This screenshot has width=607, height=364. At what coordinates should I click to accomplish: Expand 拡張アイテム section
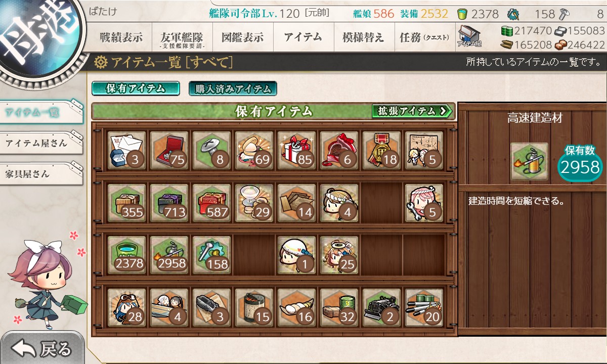412,111
